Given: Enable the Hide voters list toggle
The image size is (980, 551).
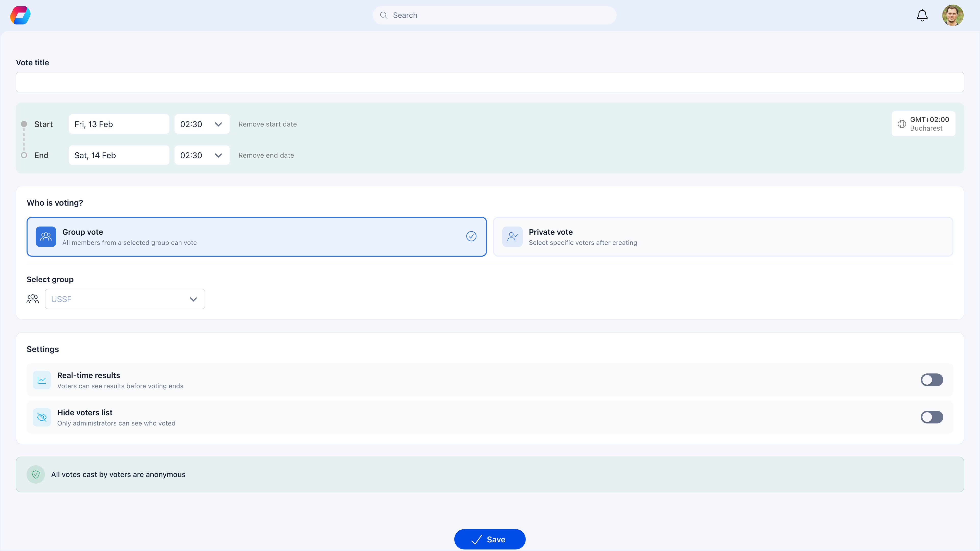Looking at the screenshot, I should click(x=932, y=417).
